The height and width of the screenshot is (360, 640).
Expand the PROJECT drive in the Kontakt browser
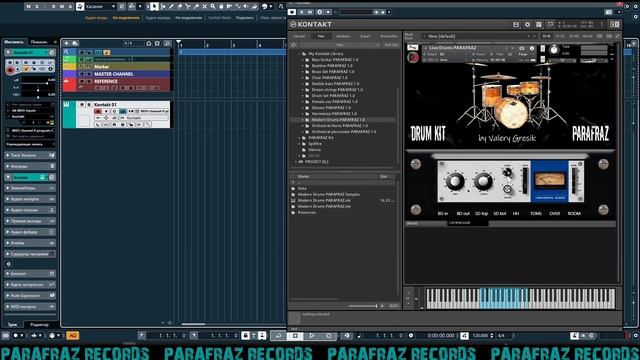click(296, 162)
